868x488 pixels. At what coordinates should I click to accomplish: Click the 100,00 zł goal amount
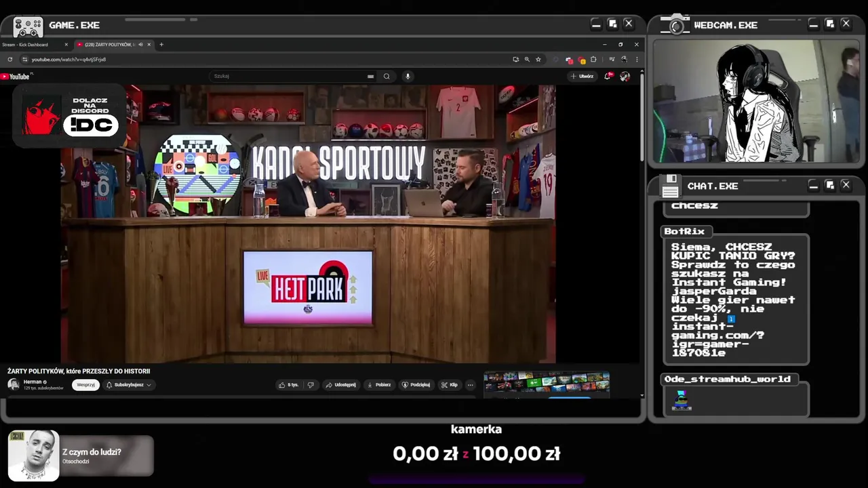click(517, 453)
